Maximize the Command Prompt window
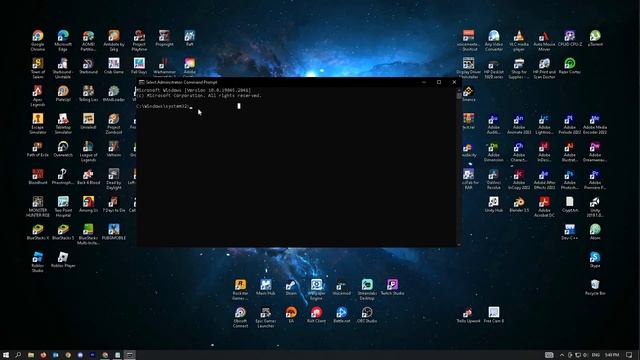 click(439, 82)
